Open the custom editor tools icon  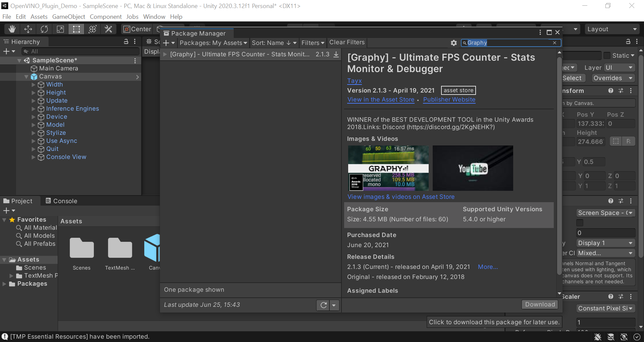click(x=108, y=29)
